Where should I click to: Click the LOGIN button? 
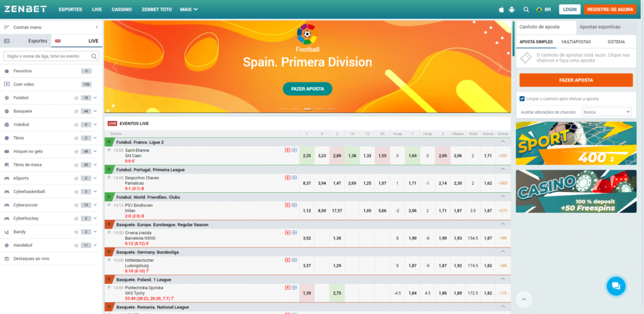pyautogui.click(x=569, y=9)
